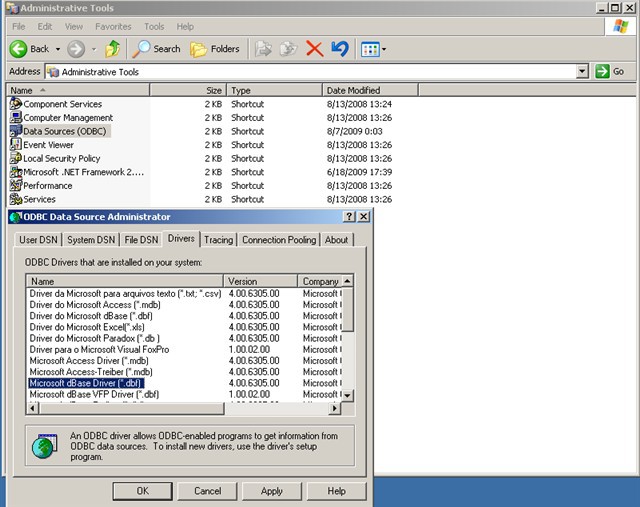Image resolution: width=640 pixels, height=507 pixels.
Task: Expand the Back button history dropdown arrow
Action: (x=58, y=49)
